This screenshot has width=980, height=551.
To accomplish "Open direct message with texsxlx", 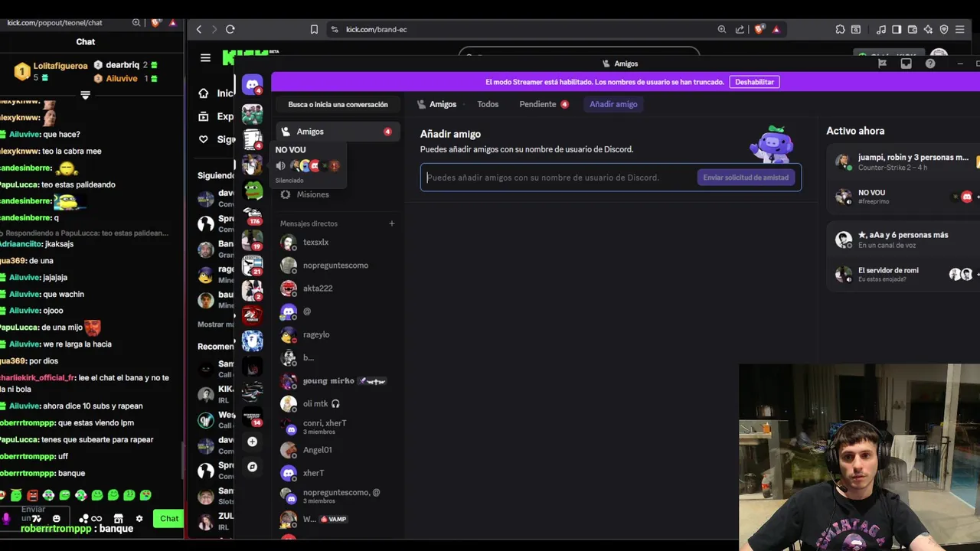I will 337,243.
